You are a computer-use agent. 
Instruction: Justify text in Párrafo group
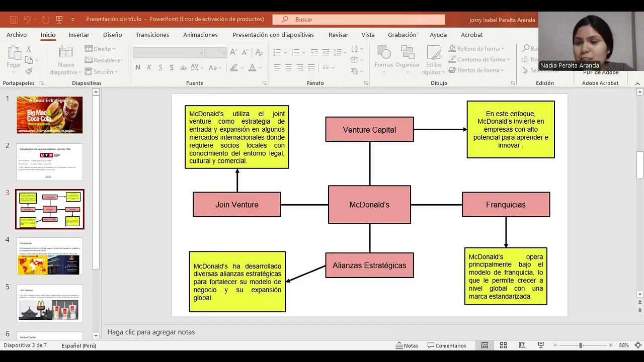(311, 67)
